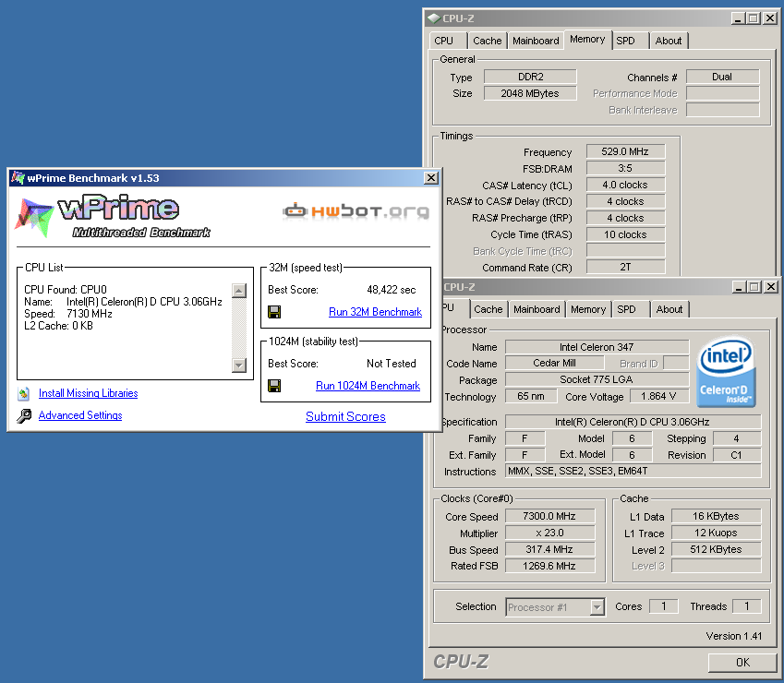The image size is (784, 683).
Task: Click the save icon in the 32M speed test box
Action: pos(274,312)
